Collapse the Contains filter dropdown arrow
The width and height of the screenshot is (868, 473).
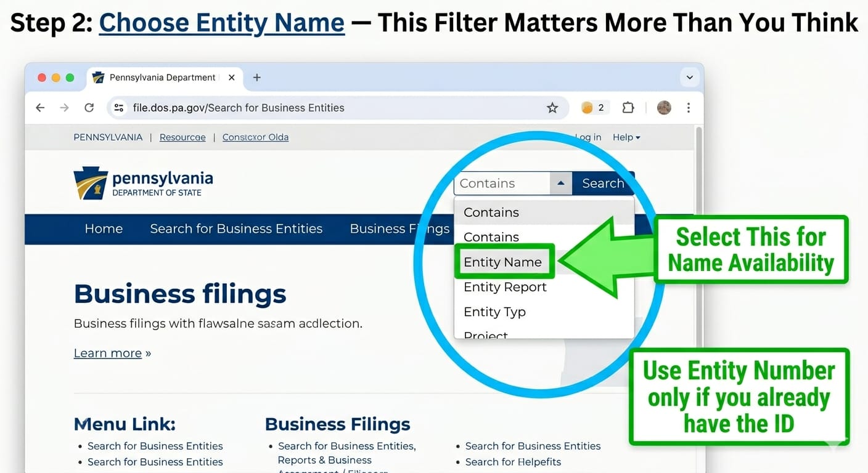[561, 184]
